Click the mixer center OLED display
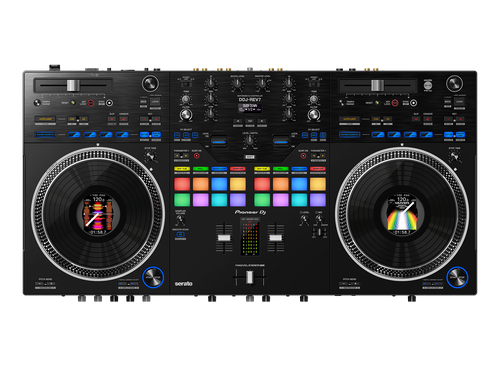 pyautogui.click(x=250, y=108)
